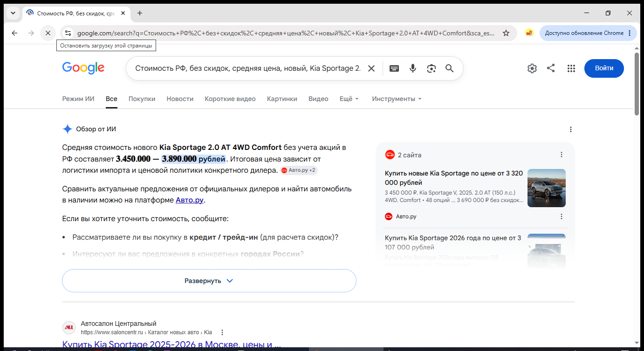Switch to Покупки tab
The height and width of the screenshot is (351, 644).
(142, 99)
